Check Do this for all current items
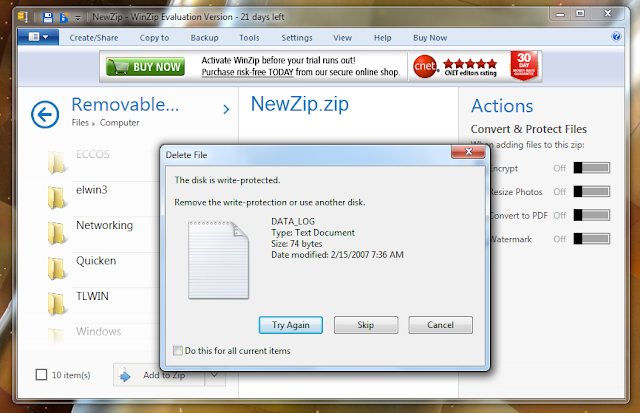This screenshot has width=640, height=413. click(x=178, y=351)
